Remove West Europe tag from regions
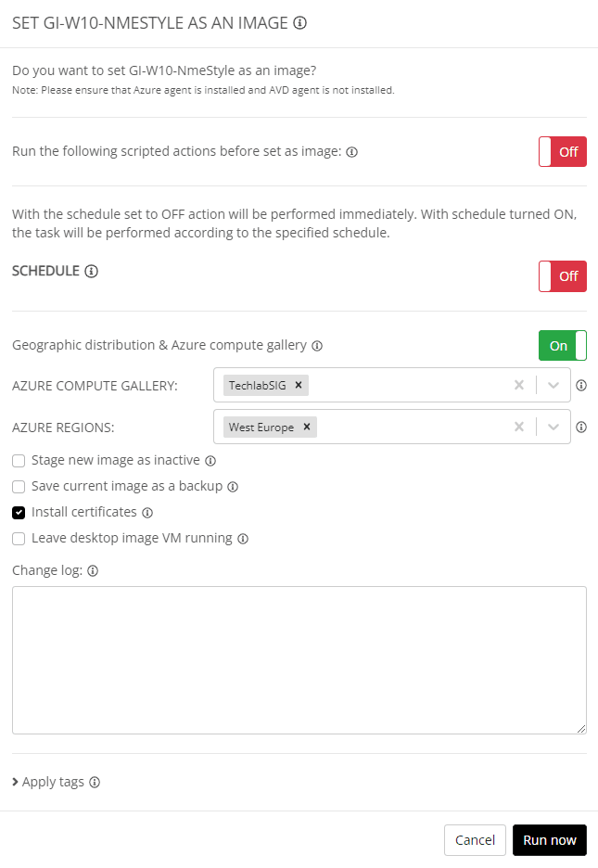Screen dimensions: 598x868 pos(306,428)
